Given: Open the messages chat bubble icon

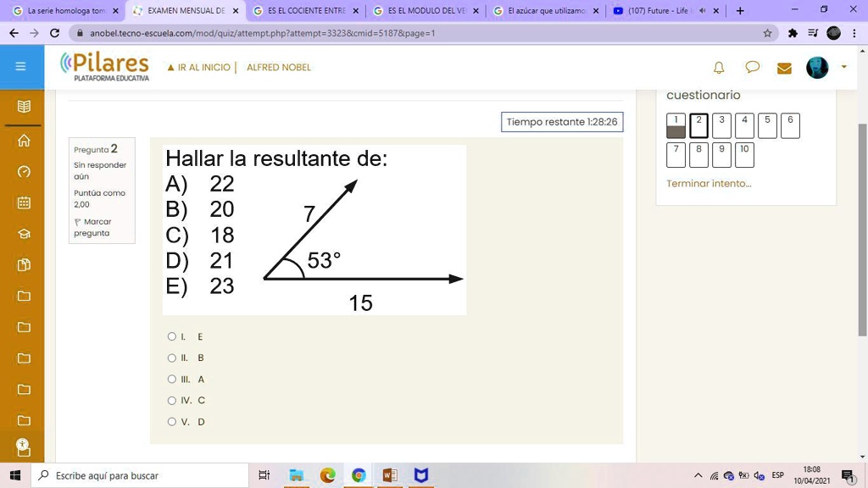Looking at the screenshot, I should point(753,68).
